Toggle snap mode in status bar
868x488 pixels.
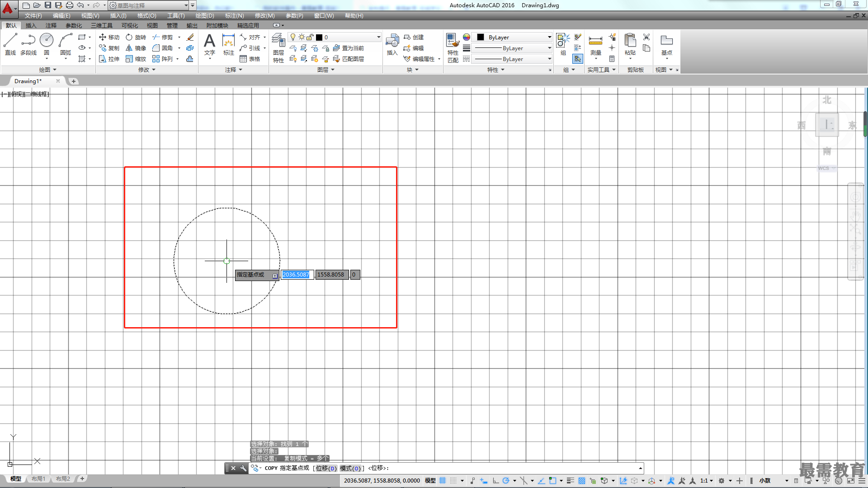coord(453,481)
